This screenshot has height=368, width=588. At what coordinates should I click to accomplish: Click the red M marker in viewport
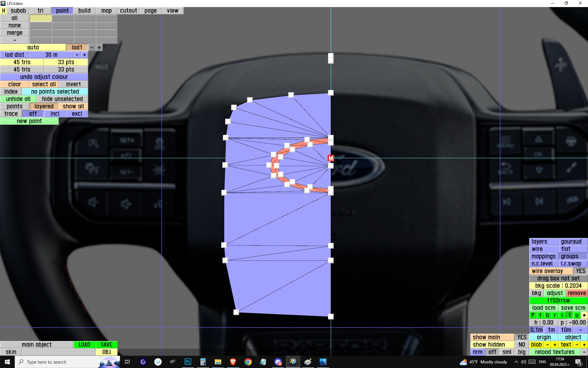pos(331,158)
